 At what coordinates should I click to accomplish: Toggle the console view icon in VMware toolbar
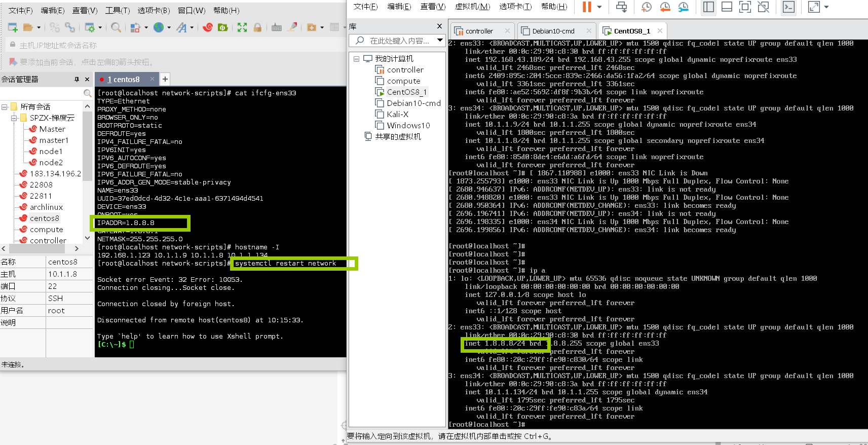(788, 7)
